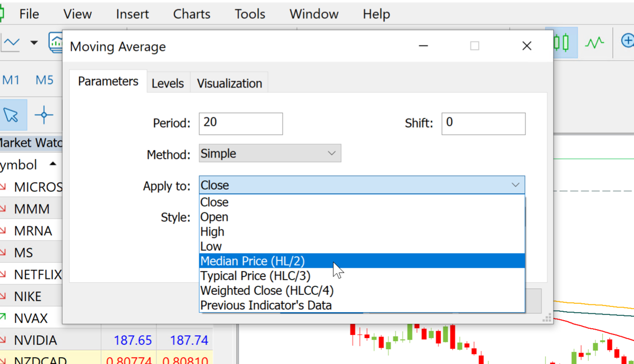Select the MRNA symbol row
Image resolution: width=634 pixels, height=364 pixels.
click(x=31, y=231)
